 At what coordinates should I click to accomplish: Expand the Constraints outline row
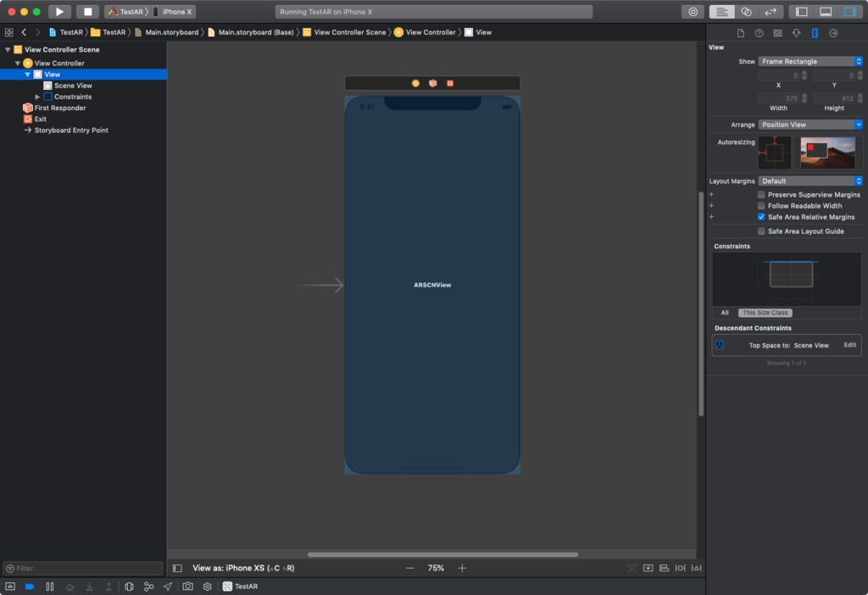point(37,97)
